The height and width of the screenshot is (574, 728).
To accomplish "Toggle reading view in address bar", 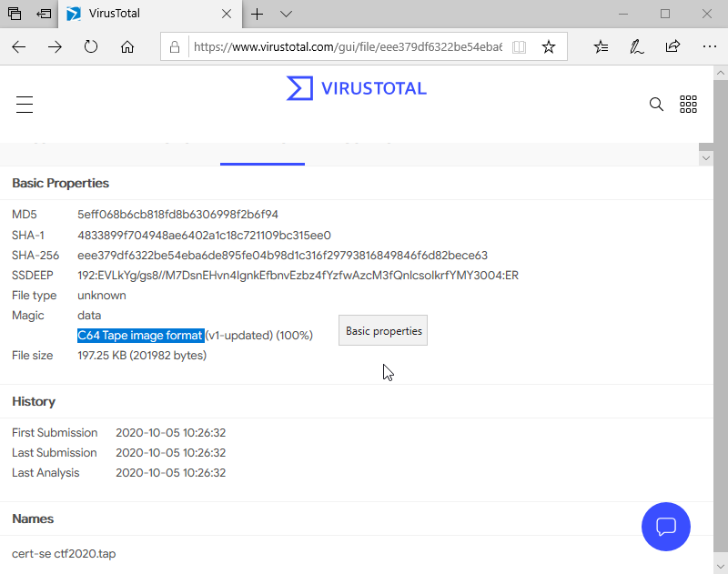I will point(519,46).
